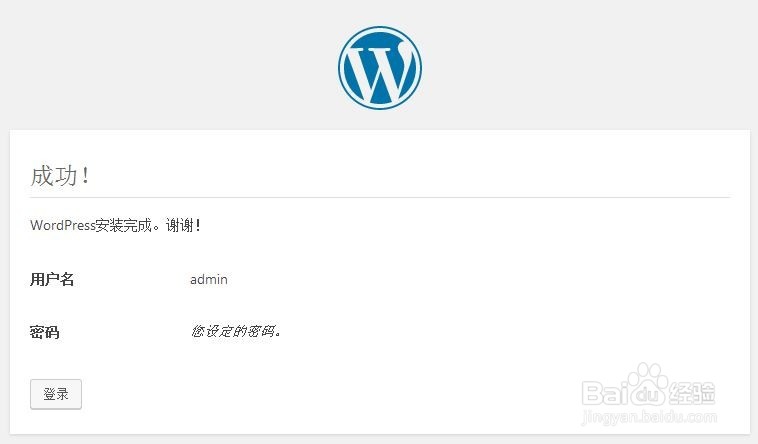The height and width of the screenshot is (444, 758).
Task: Click the word WordPress in completion message
Action: pos(63,225)
